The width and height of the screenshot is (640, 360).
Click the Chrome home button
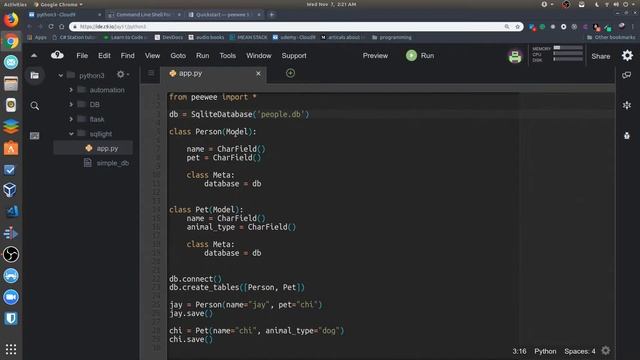pos(62,27)
